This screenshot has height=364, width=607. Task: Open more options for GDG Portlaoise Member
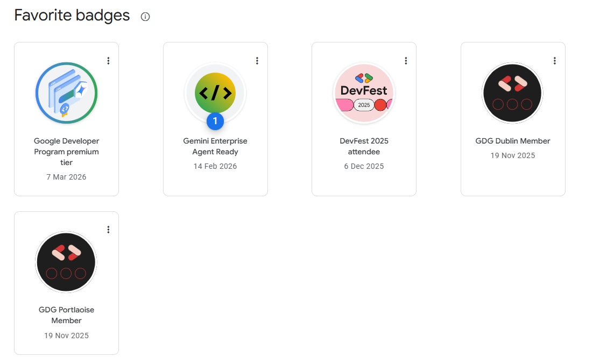click(108, 230)
